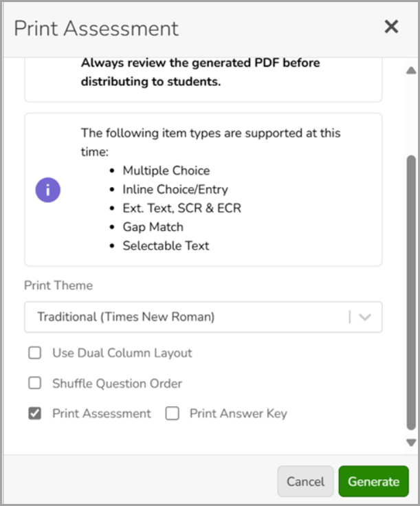420x506 pixels.
Task: Check the Print Answer Key box
Action: (x=173, y=413)
